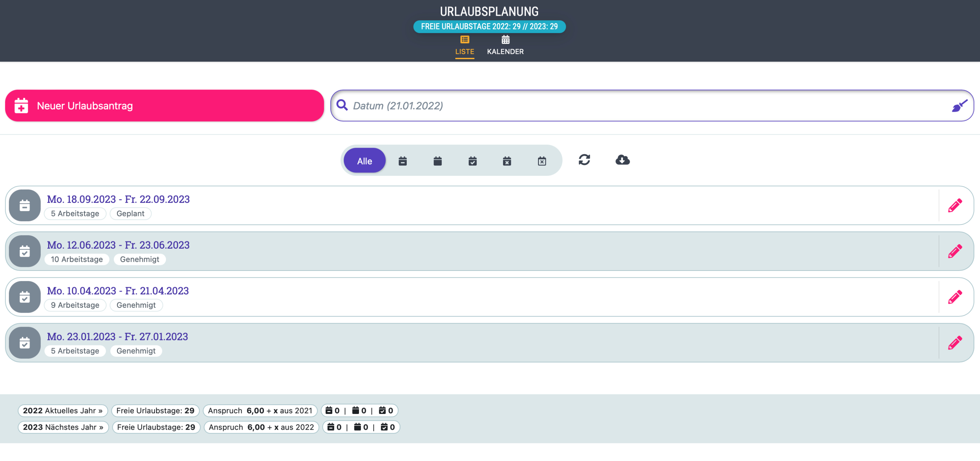Filter by calendar-check approved status

point(472,161)
